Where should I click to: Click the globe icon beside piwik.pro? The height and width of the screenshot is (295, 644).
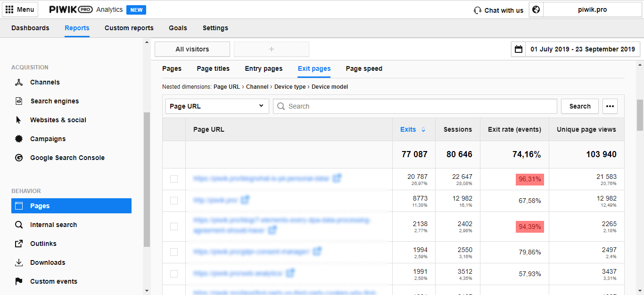536,10
